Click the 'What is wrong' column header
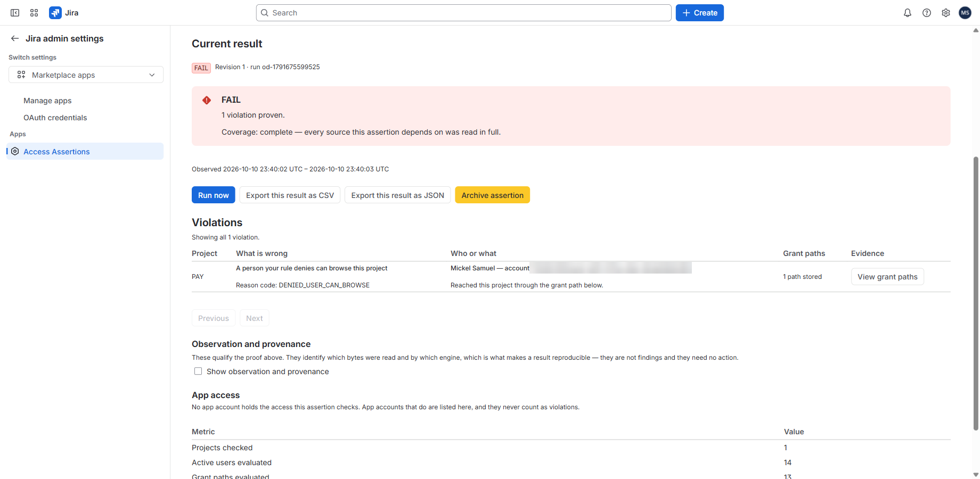This screenshot has height=479, width=980. 262,253
